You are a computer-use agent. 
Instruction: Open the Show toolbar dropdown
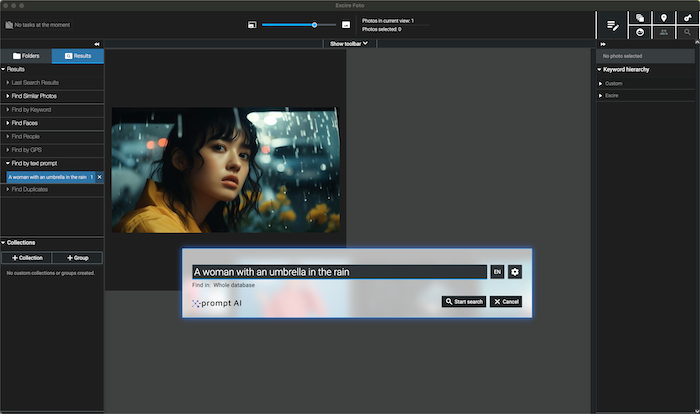point(350,44)
